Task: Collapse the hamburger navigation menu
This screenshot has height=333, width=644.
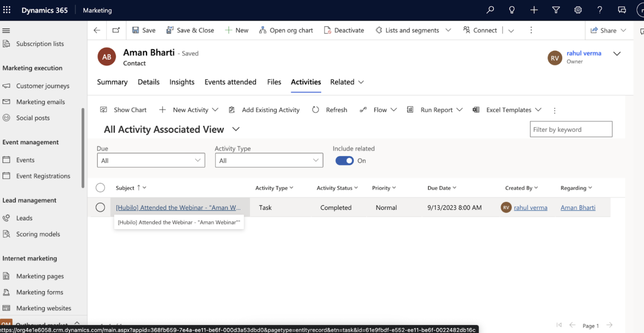Action: (x=6, y=30)
